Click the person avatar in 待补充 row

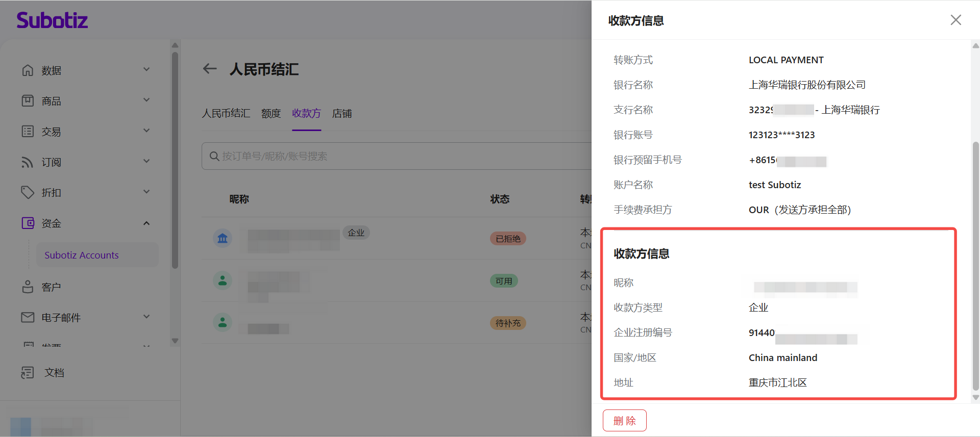(x=223, y=322)
